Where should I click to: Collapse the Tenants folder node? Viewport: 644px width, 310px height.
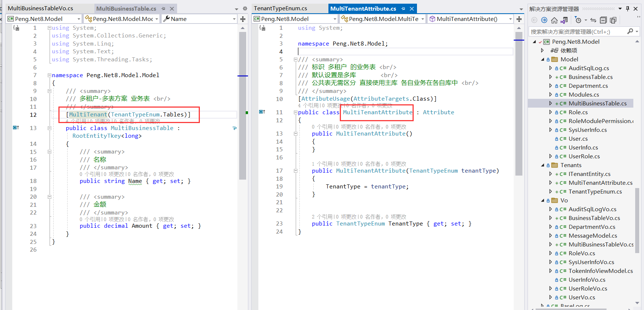pos(543,165)
